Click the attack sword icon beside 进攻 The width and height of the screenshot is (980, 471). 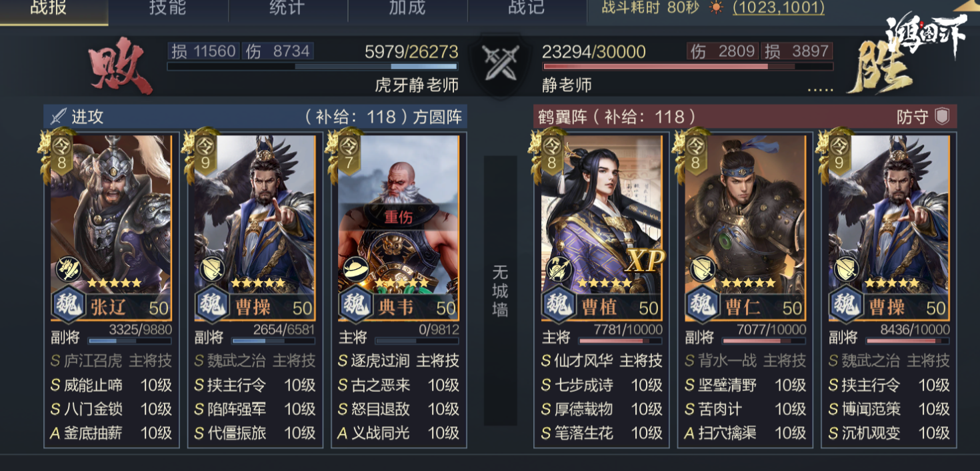(x=59, y=117)
